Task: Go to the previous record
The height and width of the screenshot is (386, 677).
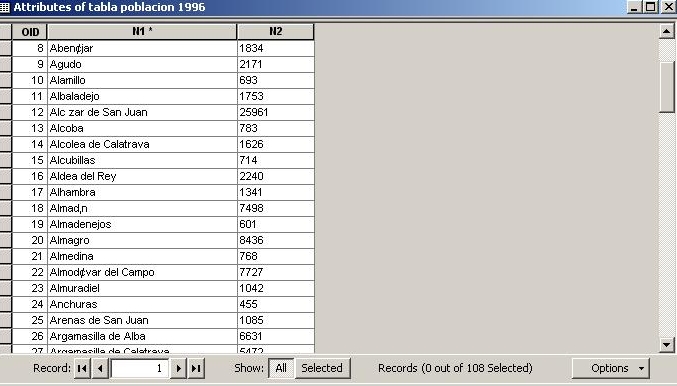Action: pyautogui.click(x=100, y=368)
